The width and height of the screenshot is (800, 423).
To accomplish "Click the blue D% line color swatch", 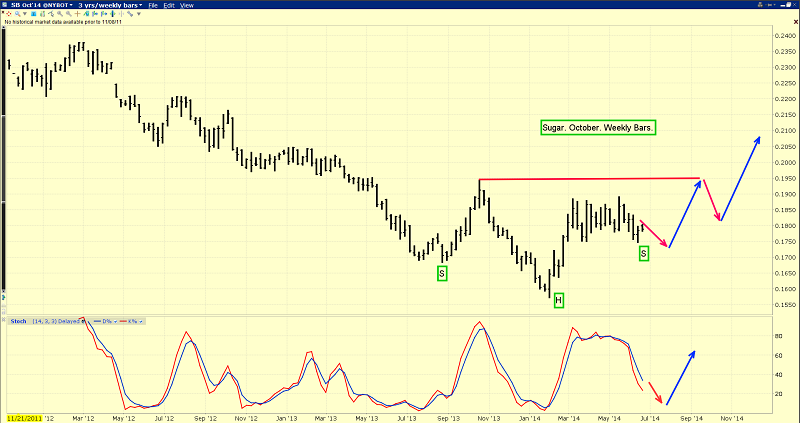I will pyautogui.click(x=97, y=321).
